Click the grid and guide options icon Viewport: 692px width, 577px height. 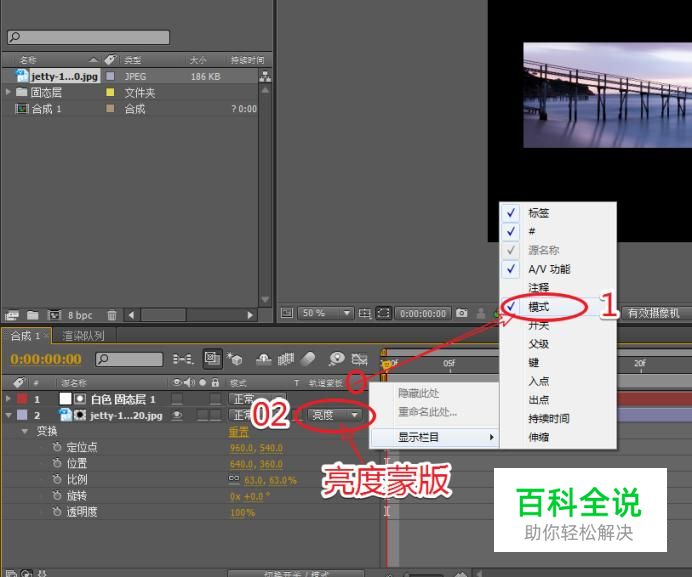(x=365, y=313)
